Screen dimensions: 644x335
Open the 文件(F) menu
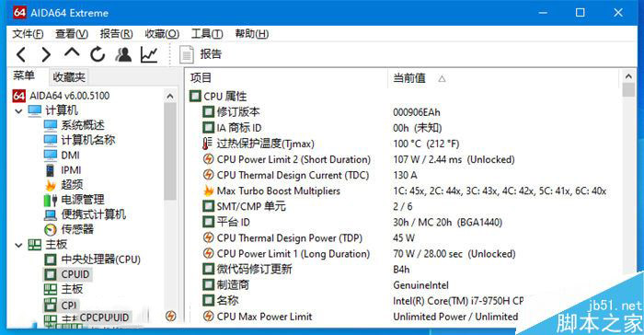click(x=28, y=34)
